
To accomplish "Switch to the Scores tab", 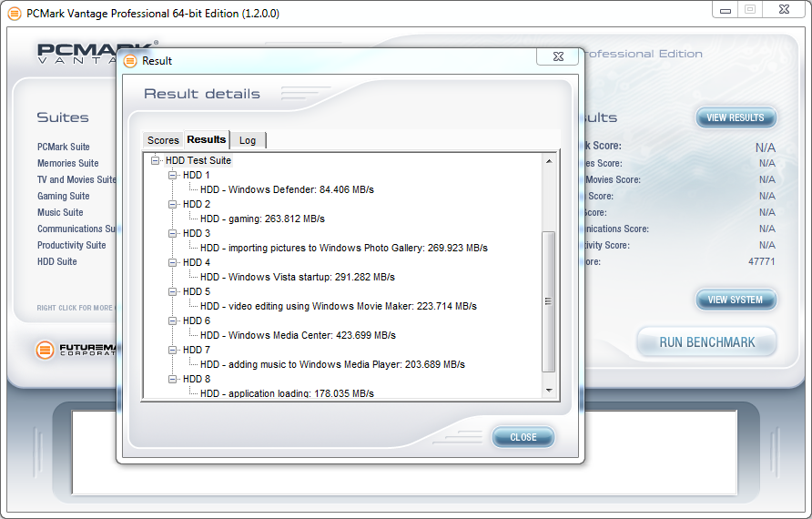I will click(163, 140).
